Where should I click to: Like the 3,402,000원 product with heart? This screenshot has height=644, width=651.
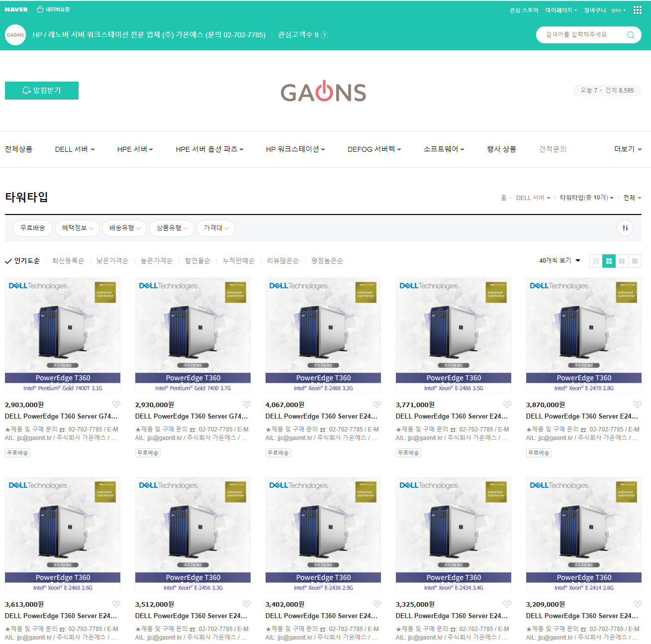[x=376, y=604]
